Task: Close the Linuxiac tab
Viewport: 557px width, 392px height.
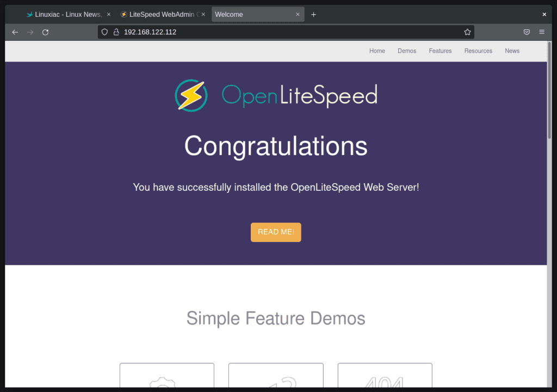Action: [x=109, y=14]
